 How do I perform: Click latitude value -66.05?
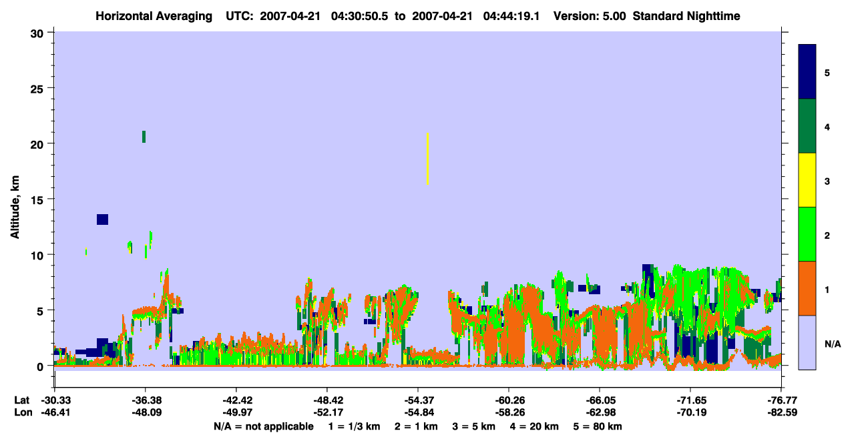click(x=600, y=400)
